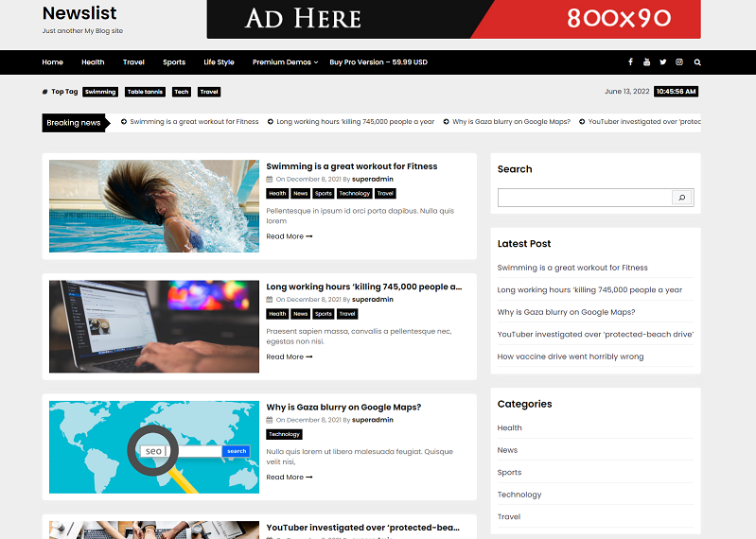Screen dimensions: 756x539
Task: Open the Facebook social icon
Action: pos(630,62)
